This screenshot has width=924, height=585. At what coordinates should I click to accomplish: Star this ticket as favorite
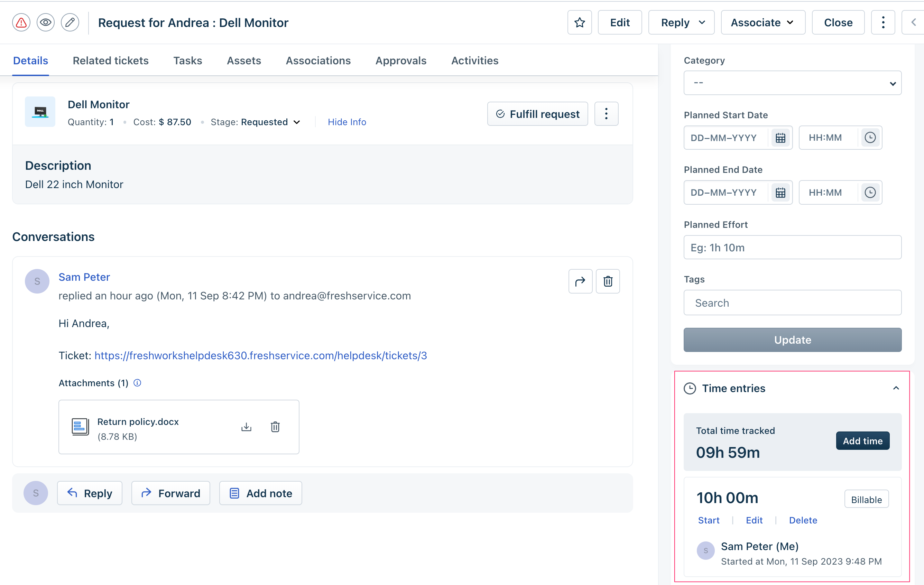580,22
